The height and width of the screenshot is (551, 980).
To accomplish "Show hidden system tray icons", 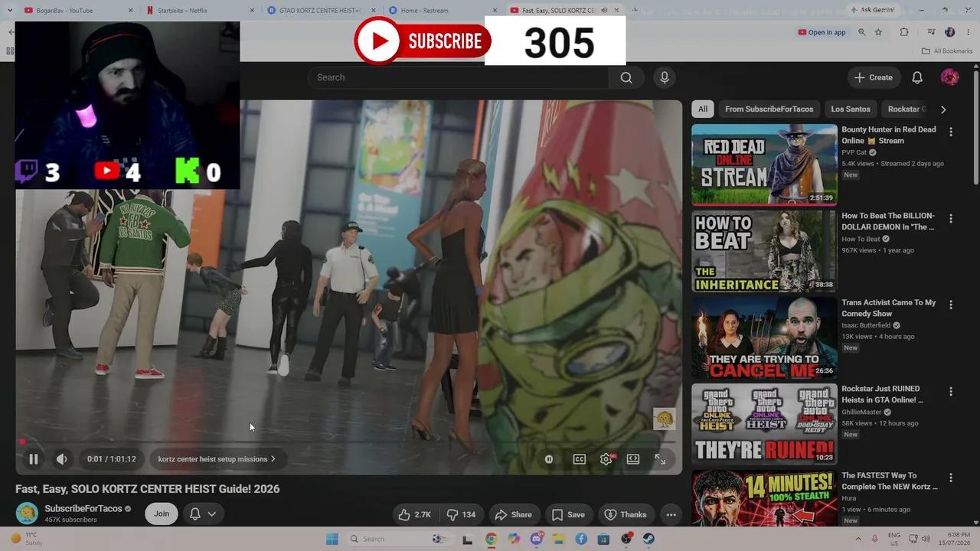I will click(x=857, y=539).
